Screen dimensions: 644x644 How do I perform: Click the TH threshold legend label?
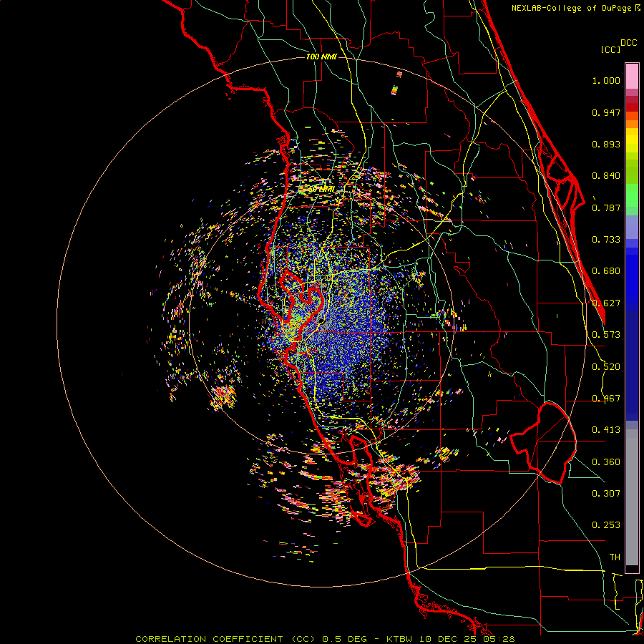(x=615, y=557)
